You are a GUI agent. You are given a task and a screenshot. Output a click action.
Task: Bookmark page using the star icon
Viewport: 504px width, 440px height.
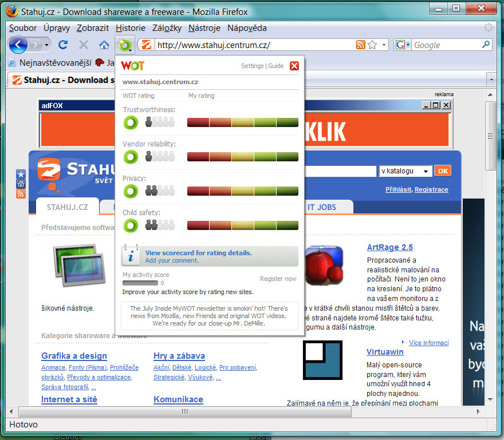pos(372,45)
